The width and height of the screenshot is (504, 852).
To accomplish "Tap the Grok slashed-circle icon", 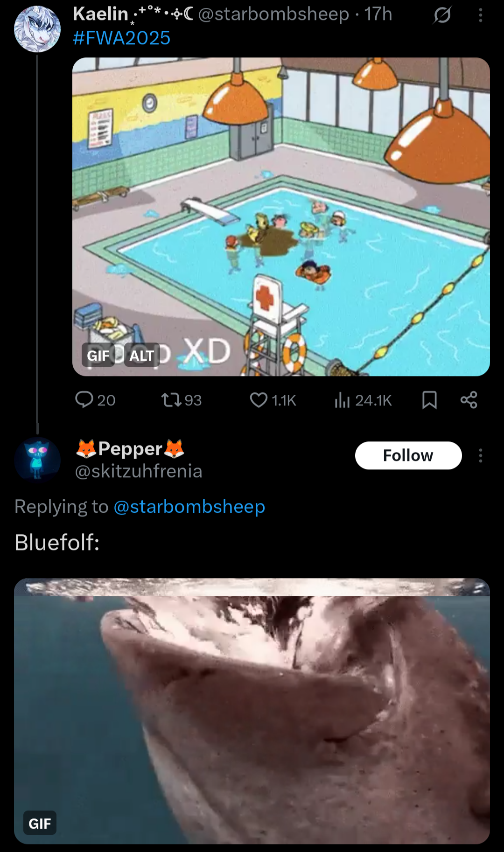I will (x=442, y=15).
